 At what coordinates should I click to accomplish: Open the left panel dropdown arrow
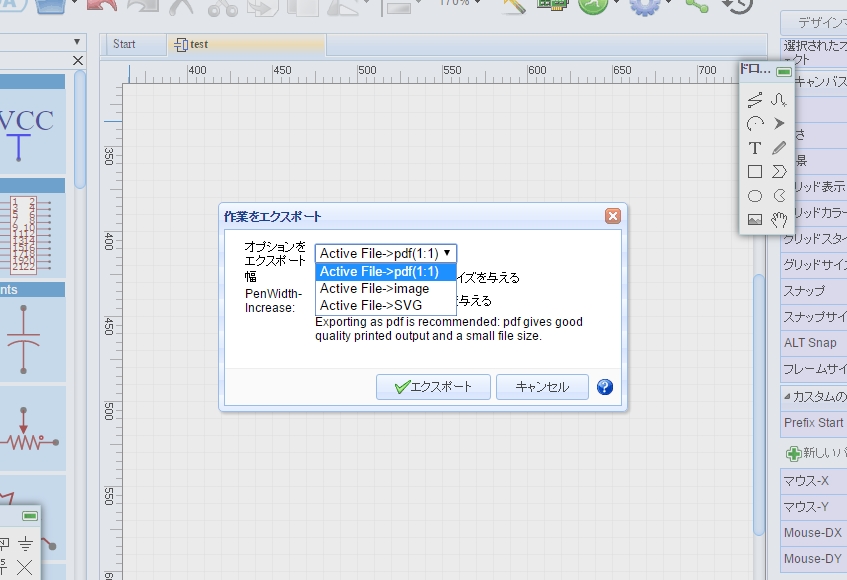(x=77, y=42)
